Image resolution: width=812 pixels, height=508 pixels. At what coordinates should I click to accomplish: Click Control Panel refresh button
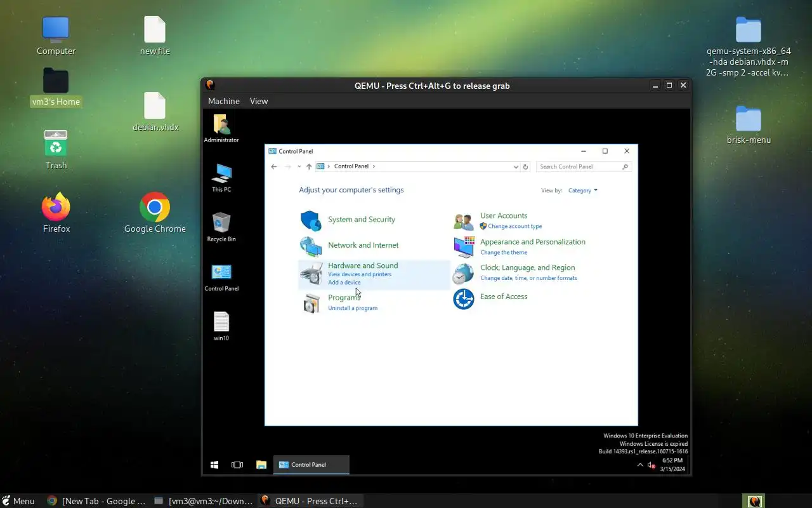[525, 167]
